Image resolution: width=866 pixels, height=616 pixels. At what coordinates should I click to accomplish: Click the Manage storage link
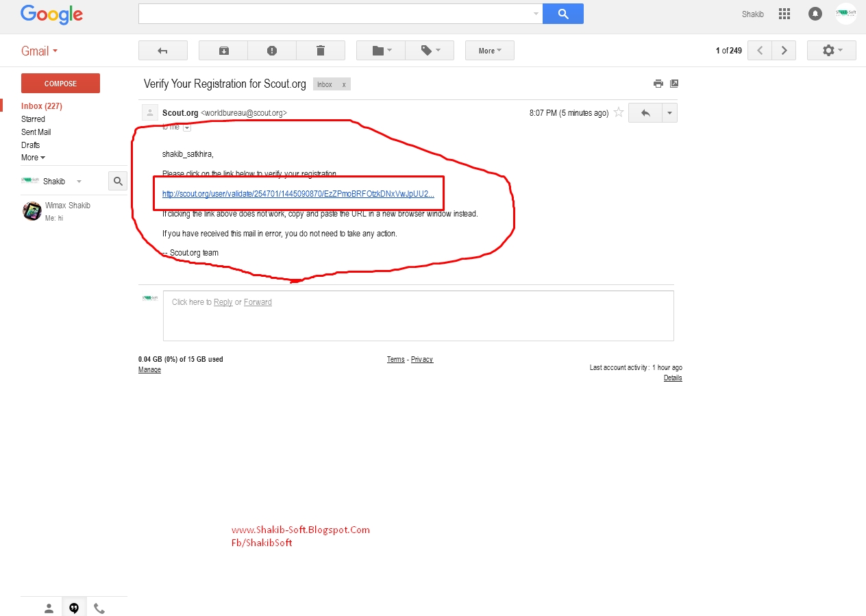[149, 370]
